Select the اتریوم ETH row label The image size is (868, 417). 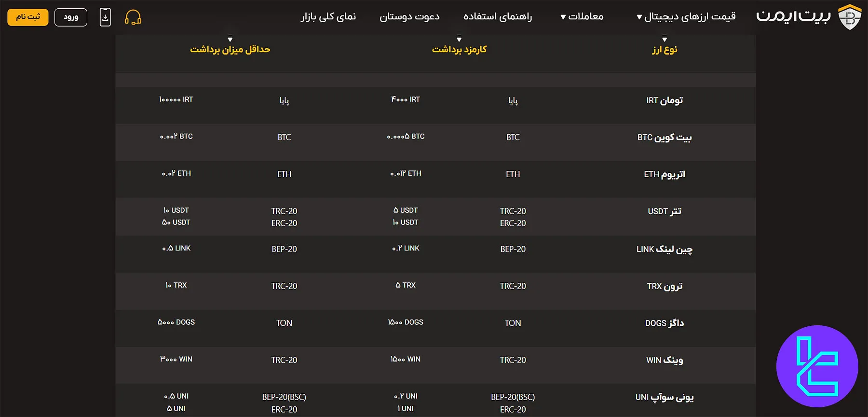click(665, 174)
